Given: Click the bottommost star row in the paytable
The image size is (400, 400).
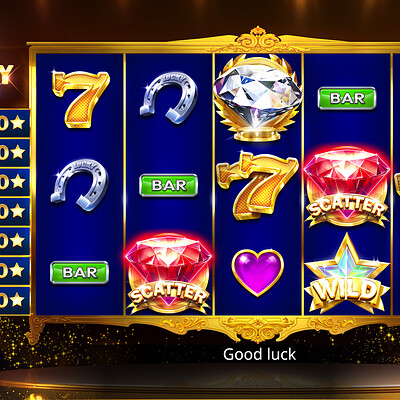Looking at the screenshot, I should click(15, 300).
